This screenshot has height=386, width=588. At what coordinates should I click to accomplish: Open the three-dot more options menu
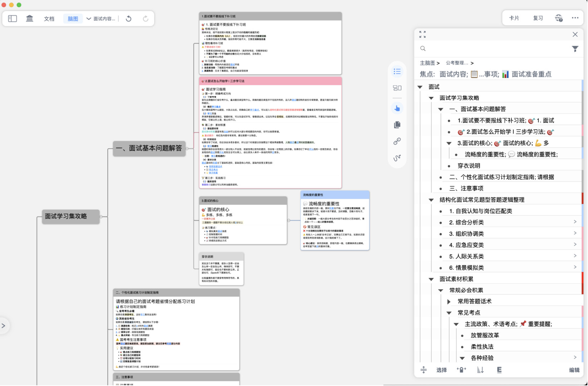tap(575, 18)
